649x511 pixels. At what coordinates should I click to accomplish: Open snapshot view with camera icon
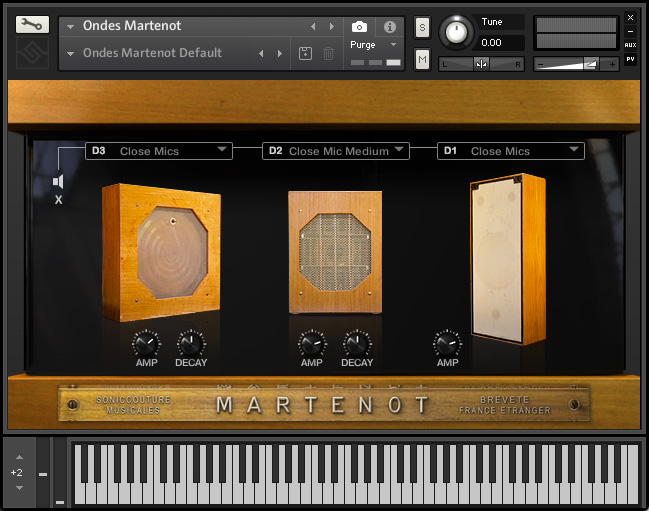(x=359, y=27)
